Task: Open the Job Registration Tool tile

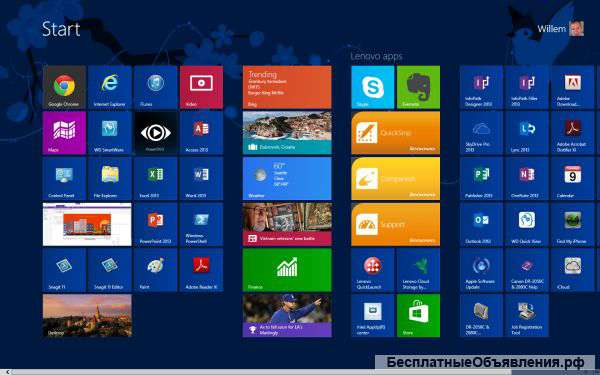Action: [x=527, y=316]
